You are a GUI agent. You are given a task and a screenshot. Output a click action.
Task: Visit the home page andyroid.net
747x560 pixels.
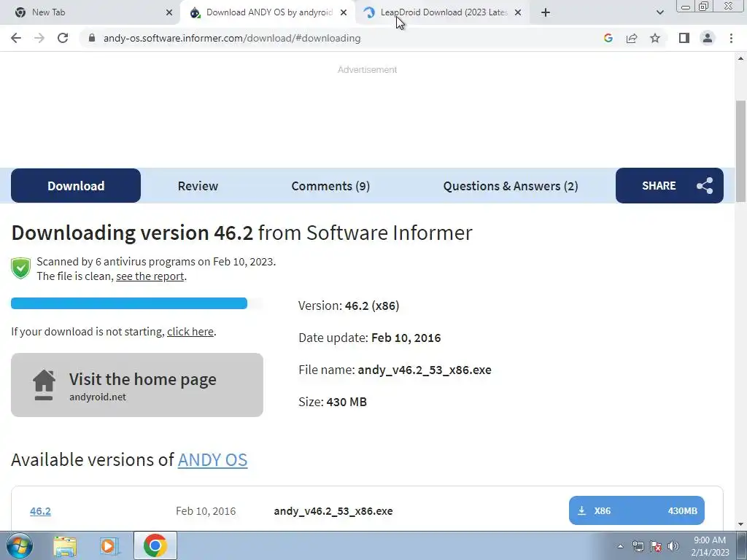tap(136, 385)
